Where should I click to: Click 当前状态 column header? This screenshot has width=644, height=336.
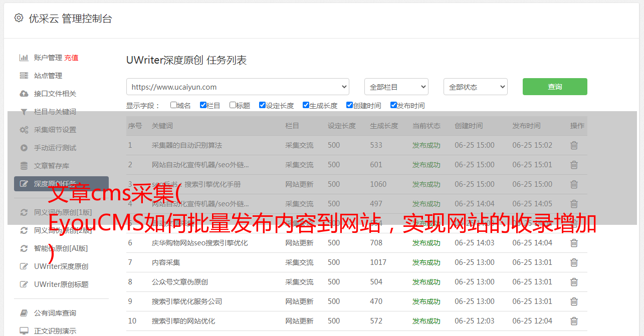point(426,126)
